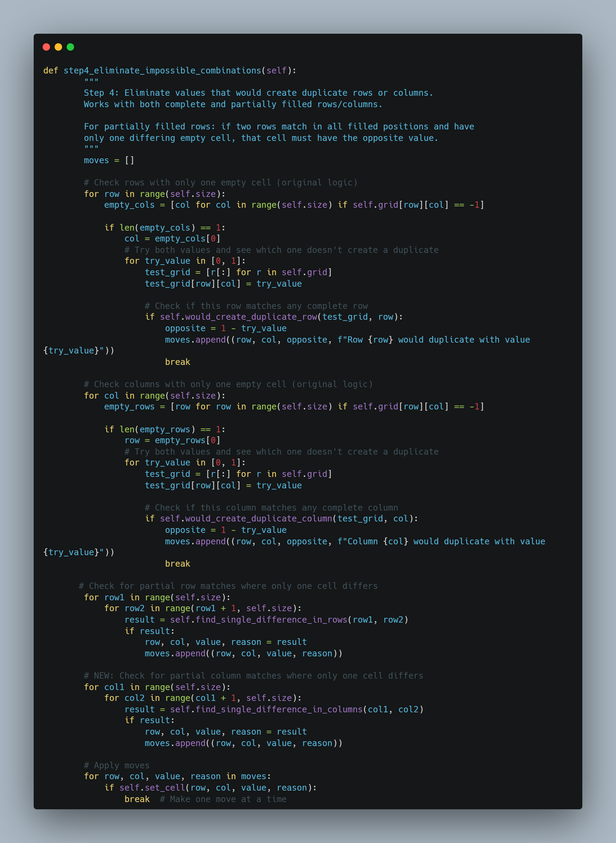The height and width of the screenshot is (843, 616).
Task: Click the yellow minimize dot
Action: click(58, 47)
